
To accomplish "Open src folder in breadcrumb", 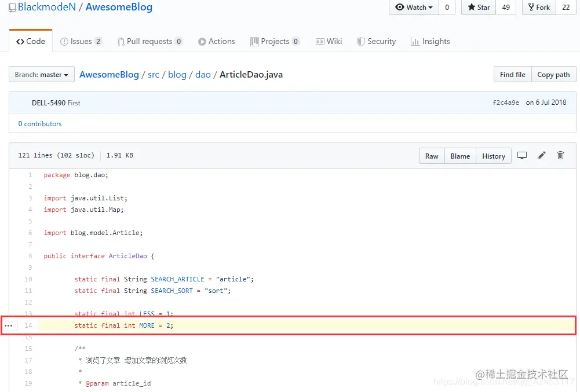I will [x=154, y=74].
